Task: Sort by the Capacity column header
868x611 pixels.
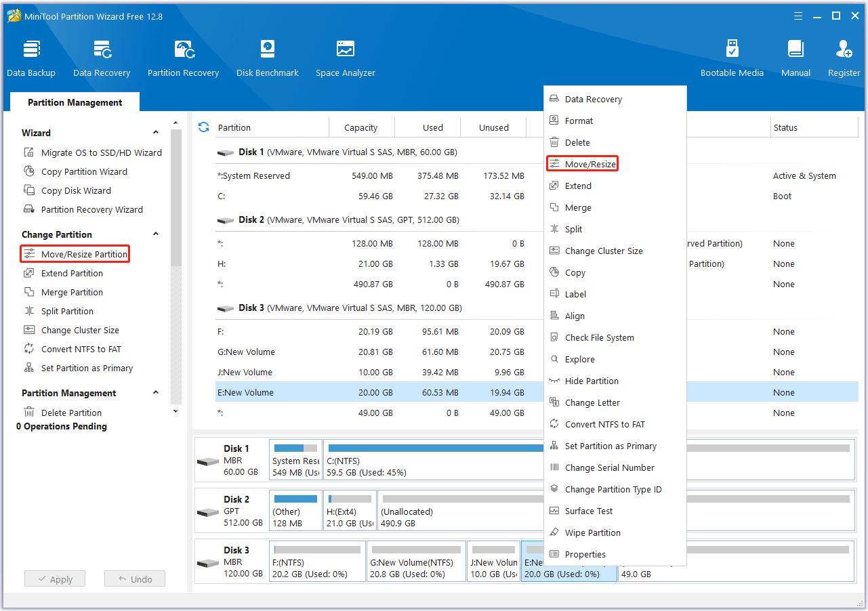Action: tap(361, 127)
